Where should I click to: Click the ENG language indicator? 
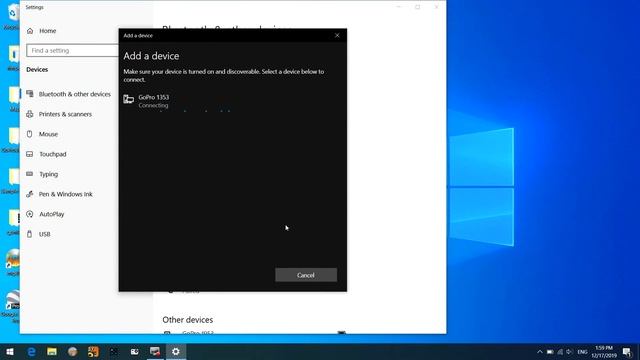(582, 351)
